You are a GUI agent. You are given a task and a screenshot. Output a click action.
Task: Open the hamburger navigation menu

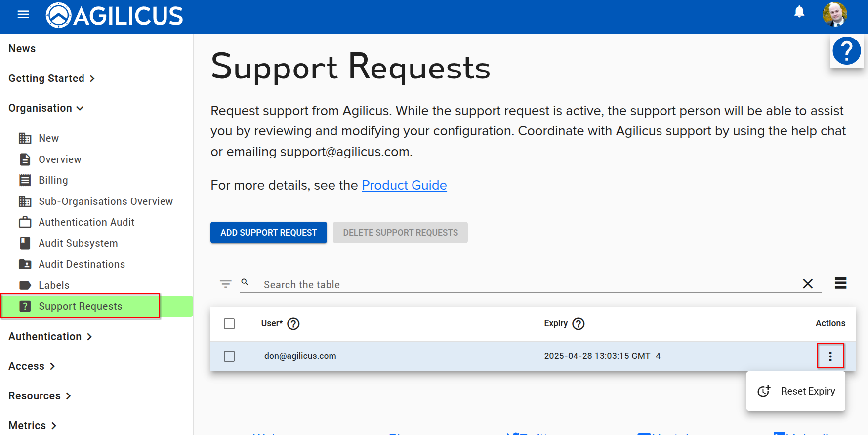click(x=23, y=15)
